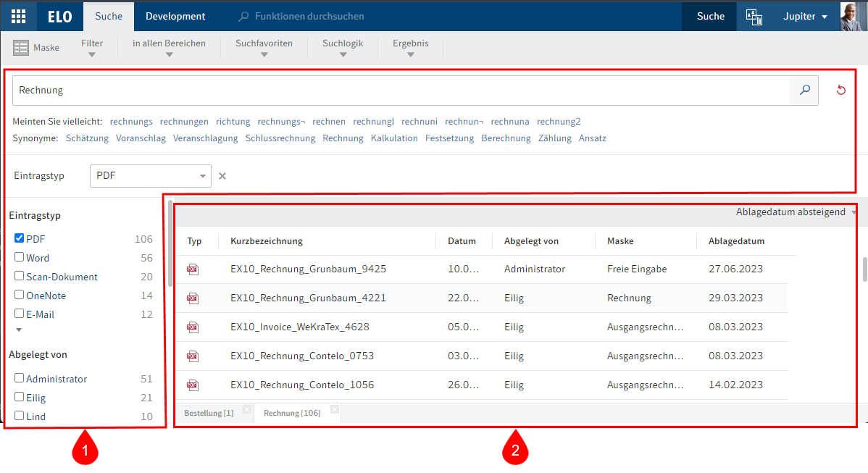Remove the Eintragstyp filter with the X icon
The image size is (868, 473).
pyautogui.click(x=222, y=176)
